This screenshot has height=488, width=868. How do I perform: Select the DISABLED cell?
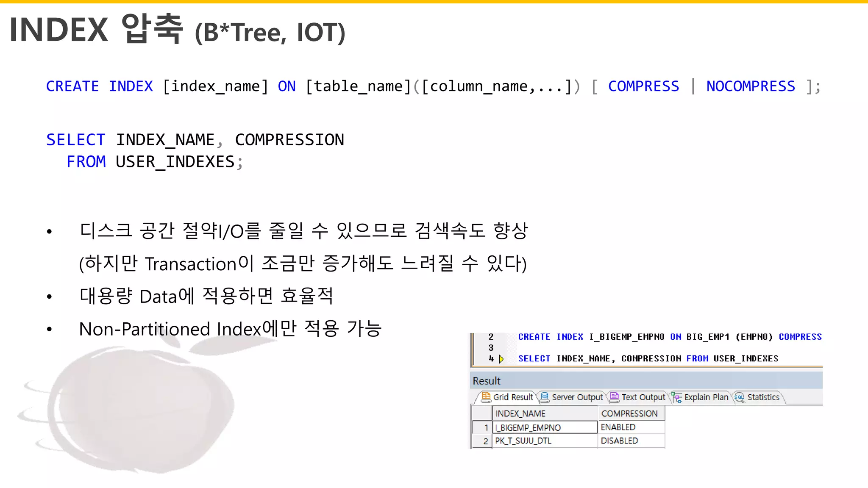(631, 441)
